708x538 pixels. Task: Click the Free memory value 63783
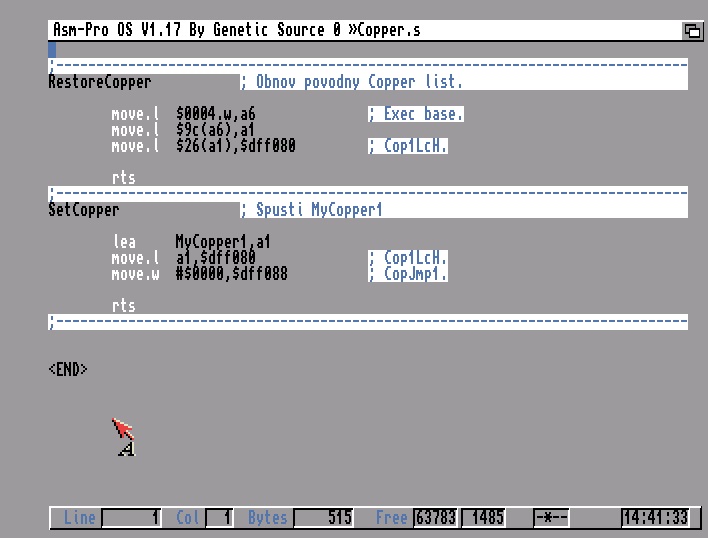pos(435,518)
